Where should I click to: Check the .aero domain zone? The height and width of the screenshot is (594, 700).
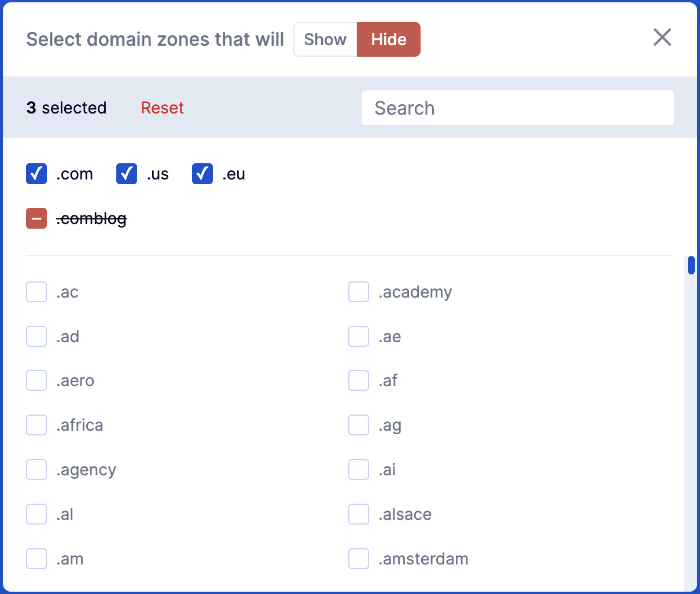36,380
